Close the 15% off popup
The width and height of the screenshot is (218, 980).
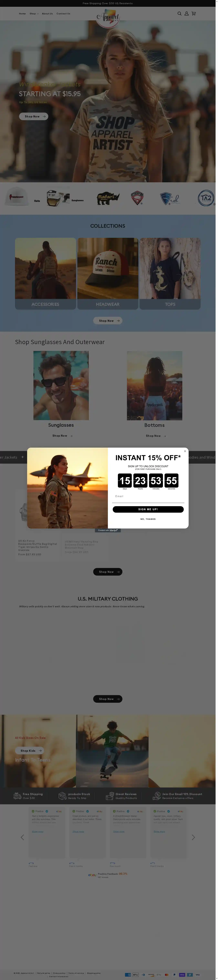pyautogui.click(x=185, y=451)
